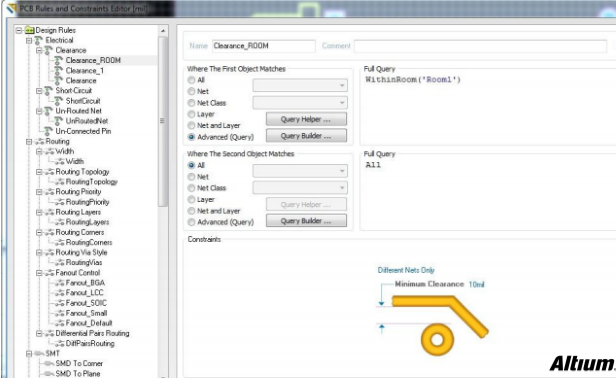Click the DiffPairsRouting rule icon
The image size is (616, 378).
pos(60,343)
